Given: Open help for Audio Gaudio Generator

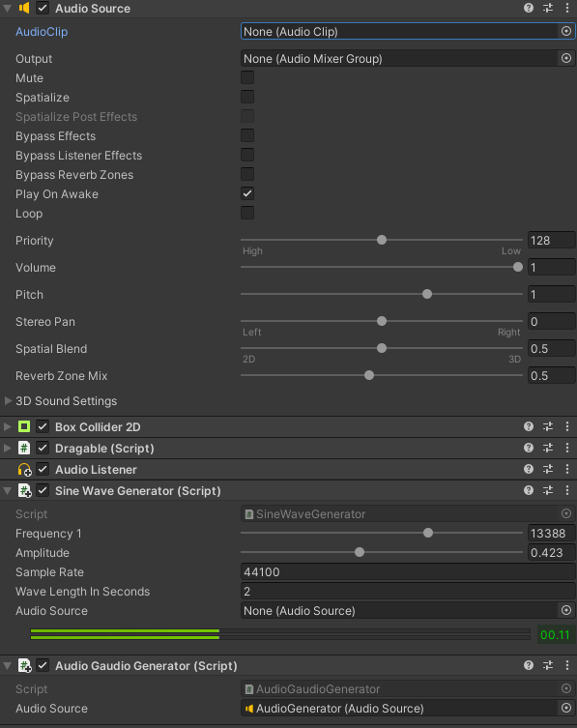Looking at the screenshot, I should click(x=529, y=666).
